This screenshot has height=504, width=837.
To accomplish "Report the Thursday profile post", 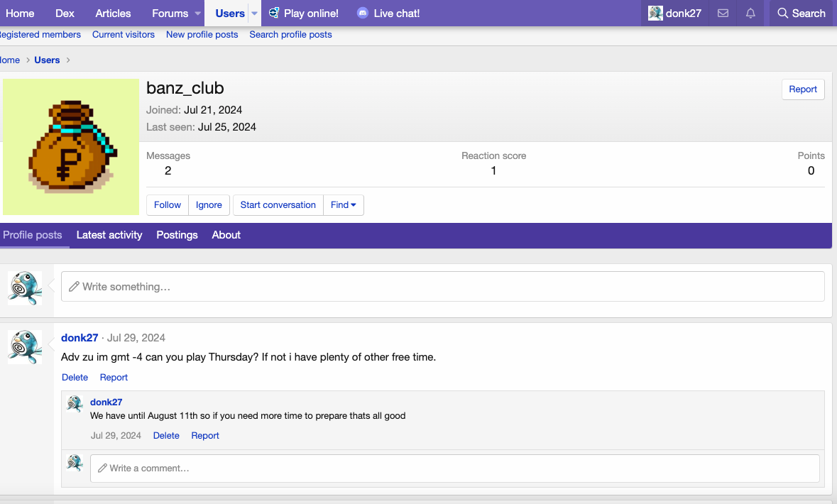I will (x=114, y=377).
